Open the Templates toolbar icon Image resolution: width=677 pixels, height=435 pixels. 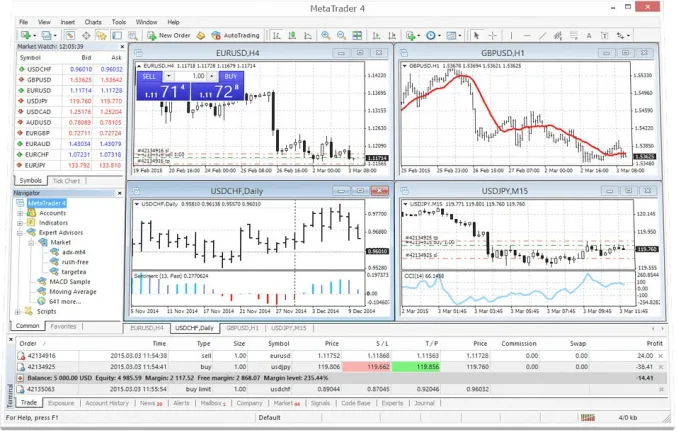pyautogui.click(x=451, y=35)
